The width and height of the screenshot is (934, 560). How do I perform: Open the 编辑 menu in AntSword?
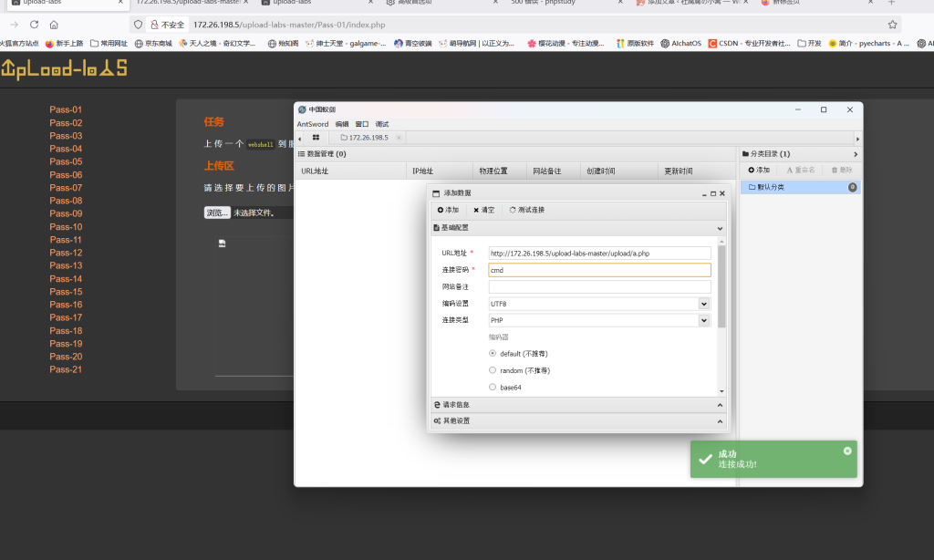pyautogui.click(x=342, y=124)
